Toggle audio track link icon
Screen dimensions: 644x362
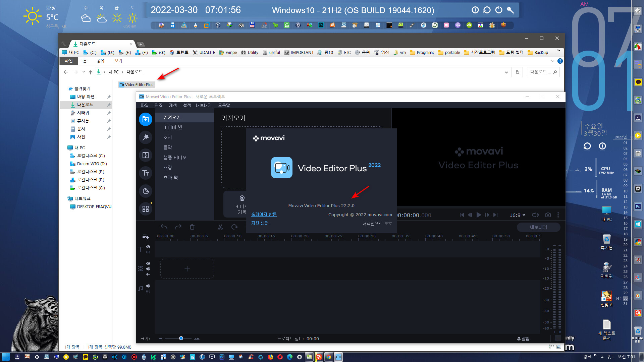tap(148, 291)
